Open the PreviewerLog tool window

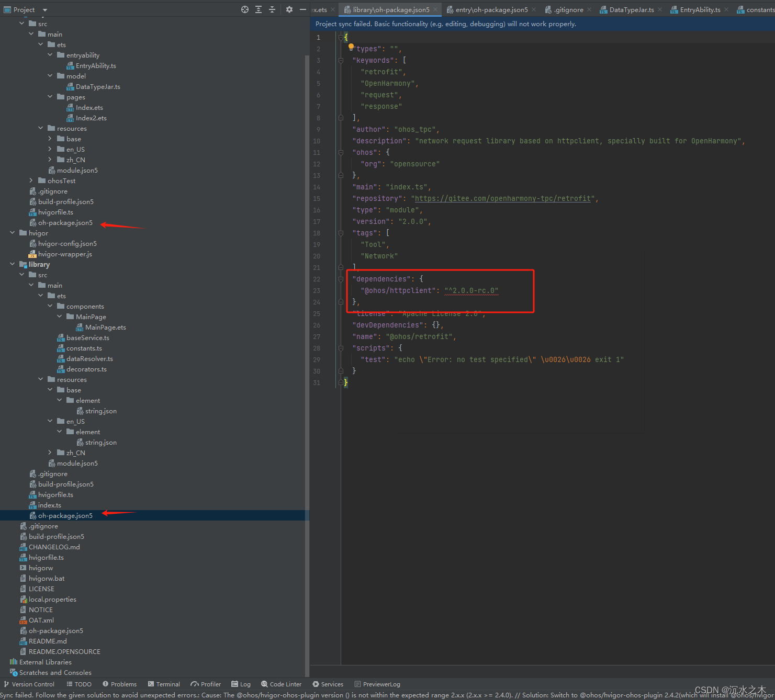point(377,684)
